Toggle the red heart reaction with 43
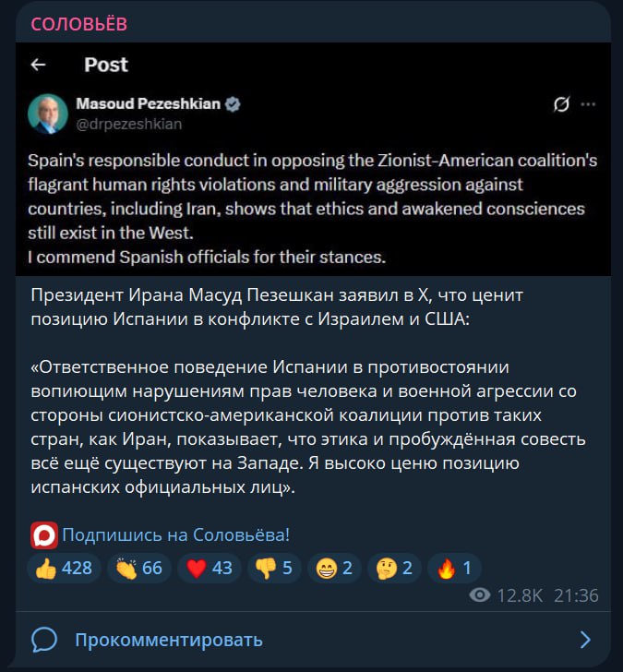 click(209, 568)
